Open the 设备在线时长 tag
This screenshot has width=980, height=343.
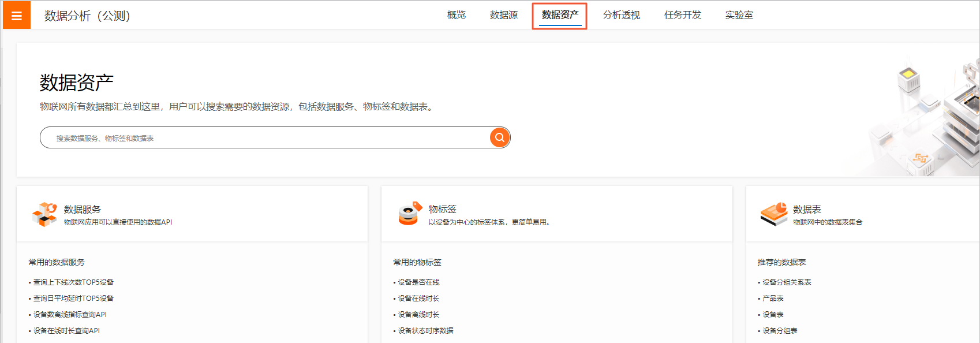(418, 299)
